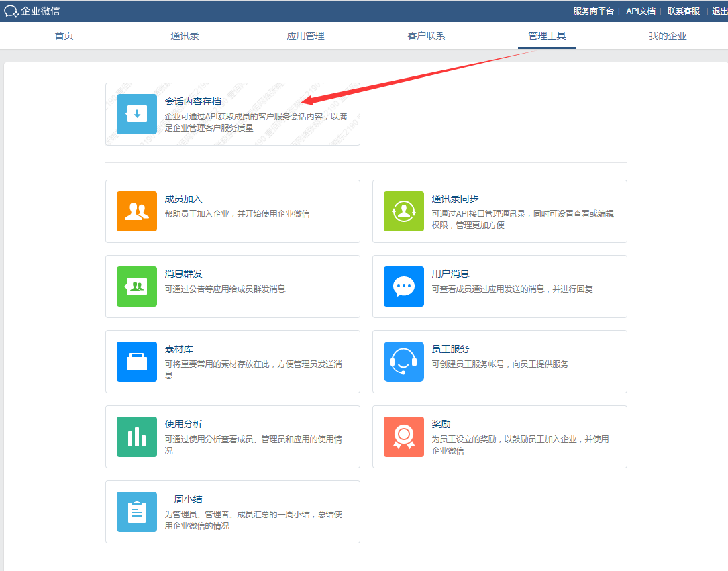Select the 奖励 award ribbon icon

point(404,437)
